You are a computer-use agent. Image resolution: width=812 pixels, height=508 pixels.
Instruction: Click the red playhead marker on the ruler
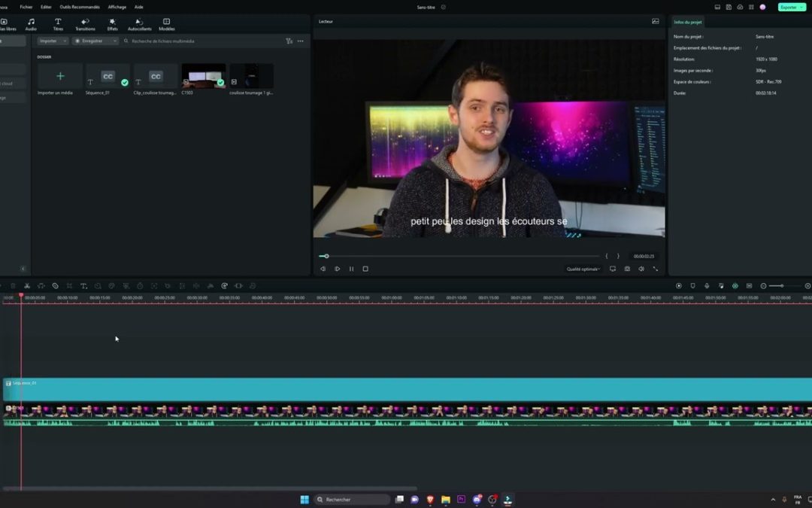(21, 296)
